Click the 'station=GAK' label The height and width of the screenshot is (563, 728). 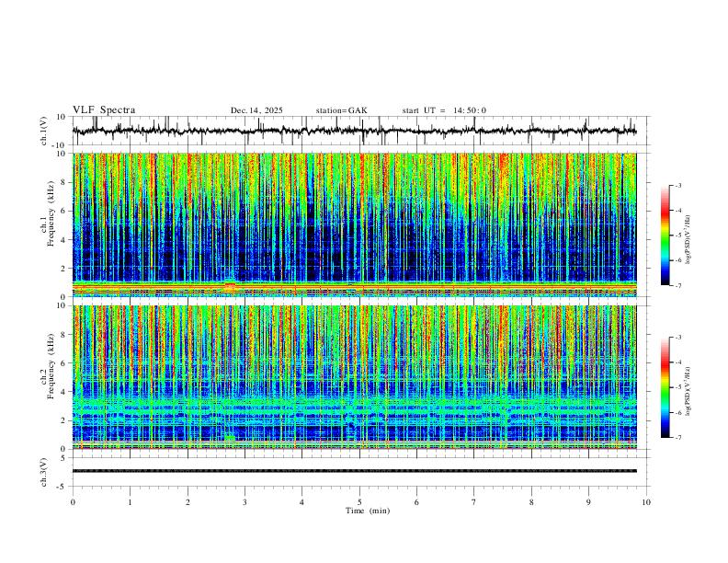pos(341,110)
